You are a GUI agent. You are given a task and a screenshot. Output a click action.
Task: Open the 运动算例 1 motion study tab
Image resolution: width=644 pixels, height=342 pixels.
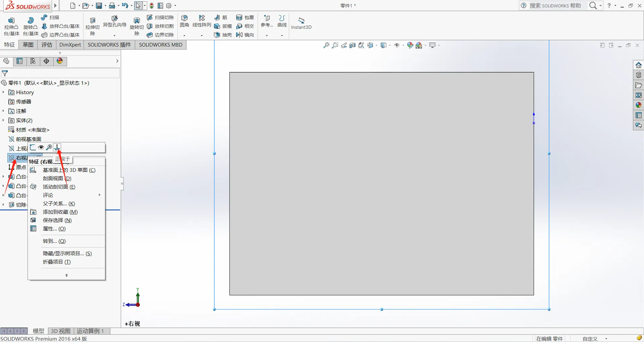pos(90,331)
